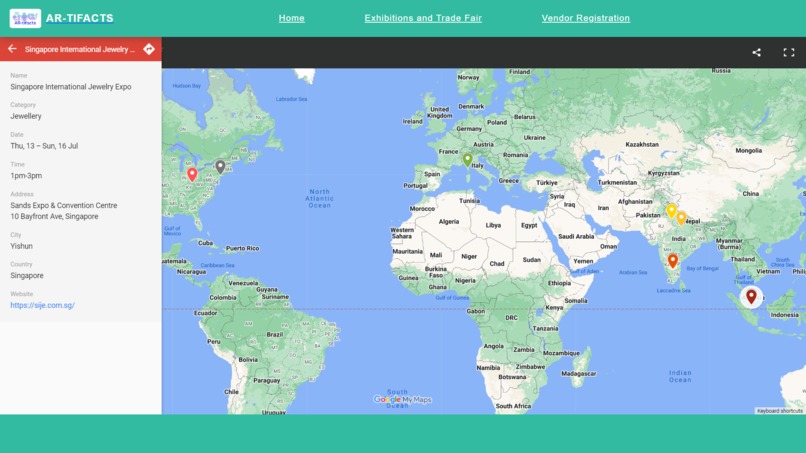
Task: Click the Puerto Rico map label
Action: 243,248
